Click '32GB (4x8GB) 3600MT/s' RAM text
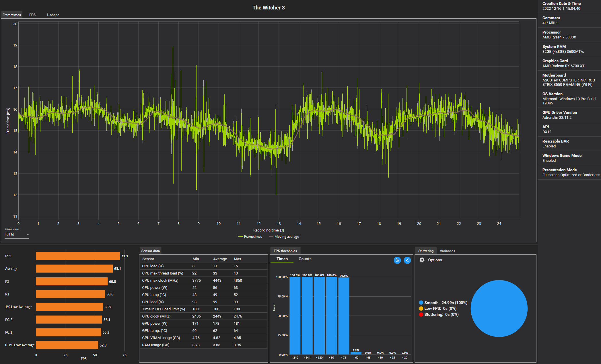 pos(563,52)
